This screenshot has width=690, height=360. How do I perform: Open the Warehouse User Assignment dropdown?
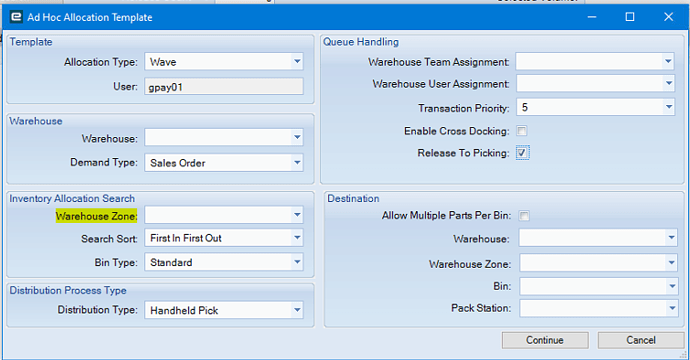[669, 83]
